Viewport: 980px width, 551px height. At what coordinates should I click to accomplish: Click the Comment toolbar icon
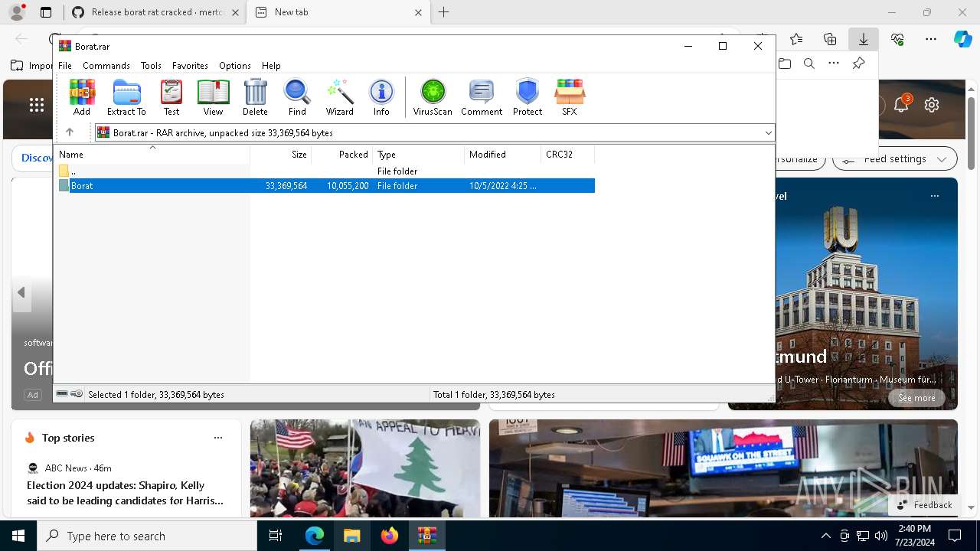(482, 97)
